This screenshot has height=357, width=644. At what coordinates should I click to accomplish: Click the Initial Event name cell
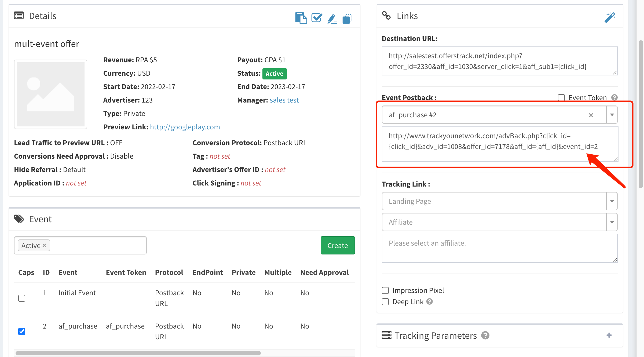77,293
